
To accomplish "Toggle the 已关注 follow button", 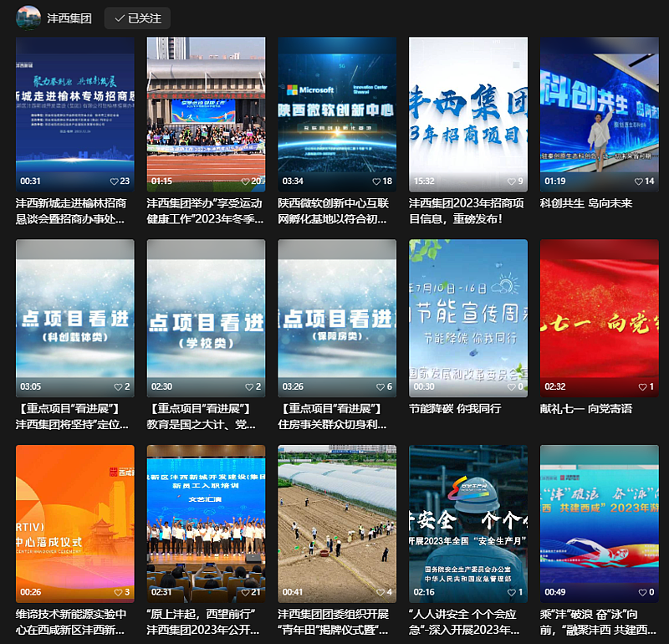I will tap(138, 18).
